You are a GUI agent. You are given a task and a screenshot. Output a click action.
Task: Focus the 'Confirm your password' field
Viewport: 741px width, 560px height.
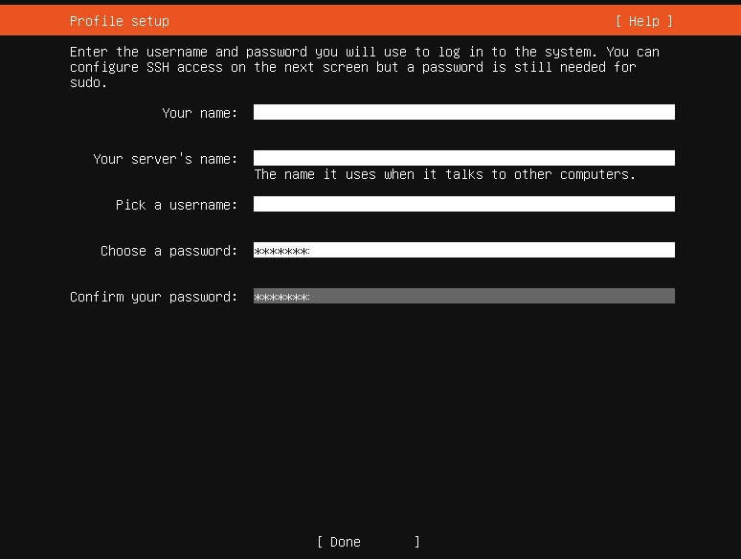(x=464, y=296)
